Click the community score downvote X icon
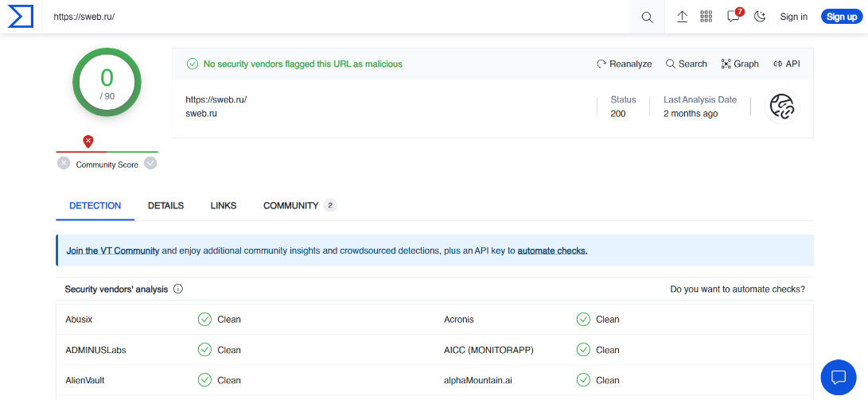This screenshot has height=400, width=868. pyautogui.click(x=64, y=163)
